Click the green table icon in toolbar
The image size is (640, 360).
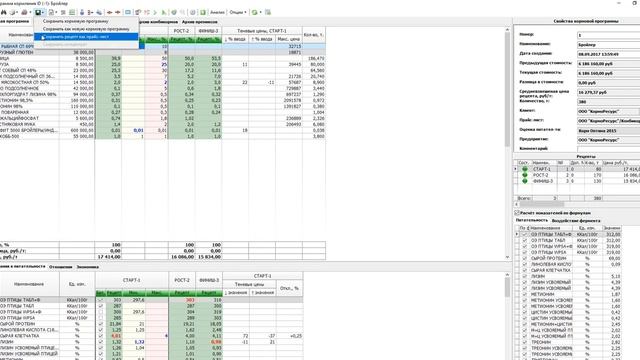[72, 12]
